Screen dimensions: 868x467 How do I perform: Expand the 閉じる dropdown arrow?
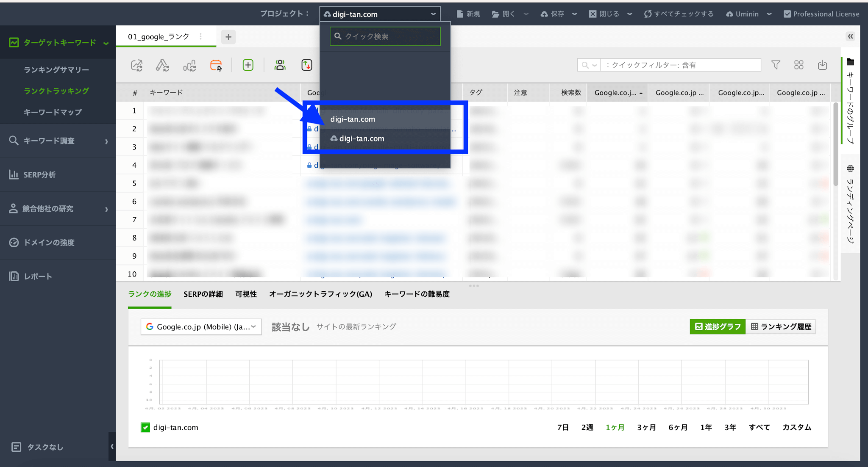pyautogui.click(x=629, y=14)
